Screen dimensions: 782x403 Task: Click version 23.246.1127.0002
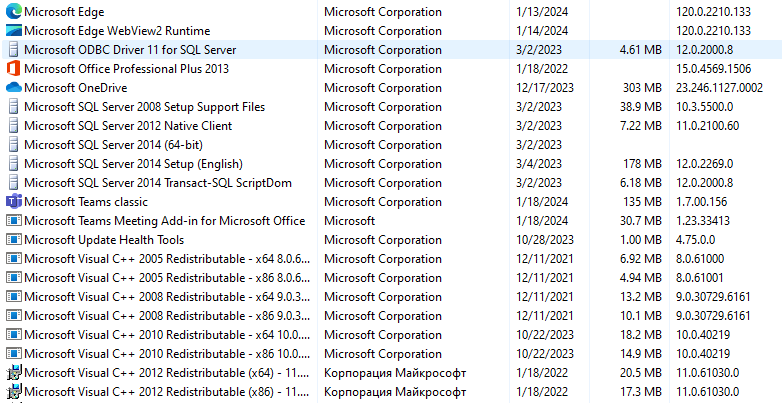(x=720, y=87)
